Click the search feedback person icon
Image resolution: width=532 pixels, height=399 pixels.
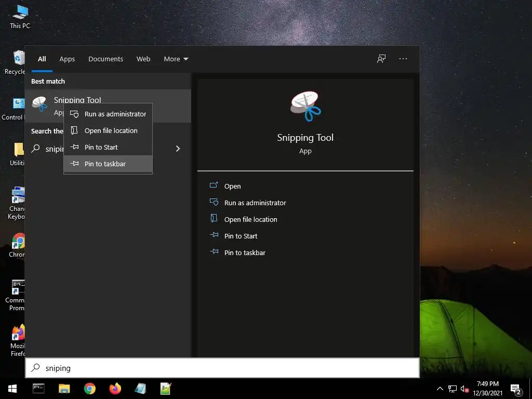click(381, 59)
